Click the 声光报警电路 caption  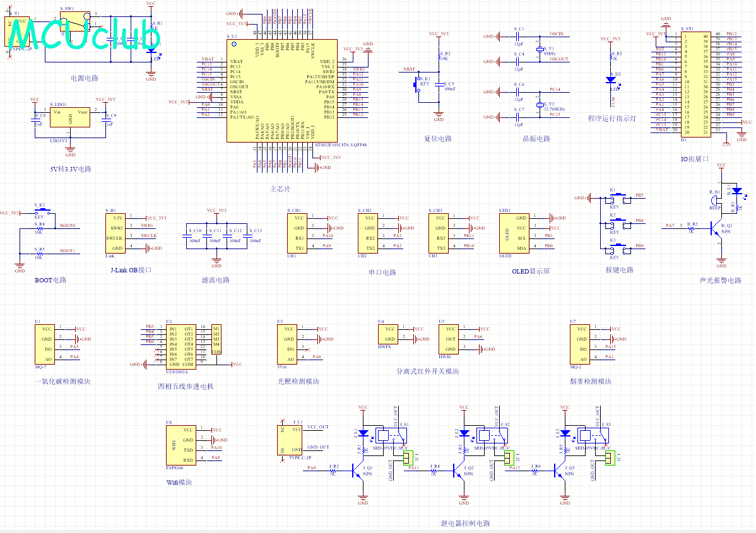point(720,281)
